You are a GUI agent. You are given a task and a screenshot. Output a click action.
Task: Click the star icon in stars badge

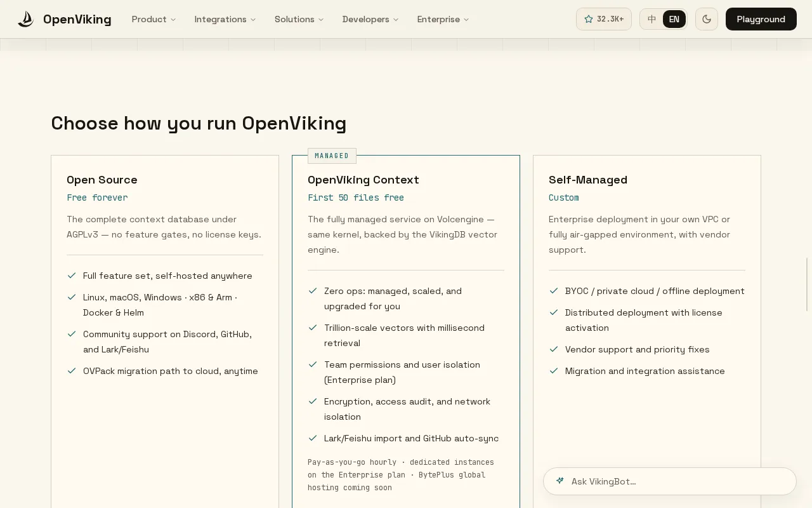coord(588,19)
